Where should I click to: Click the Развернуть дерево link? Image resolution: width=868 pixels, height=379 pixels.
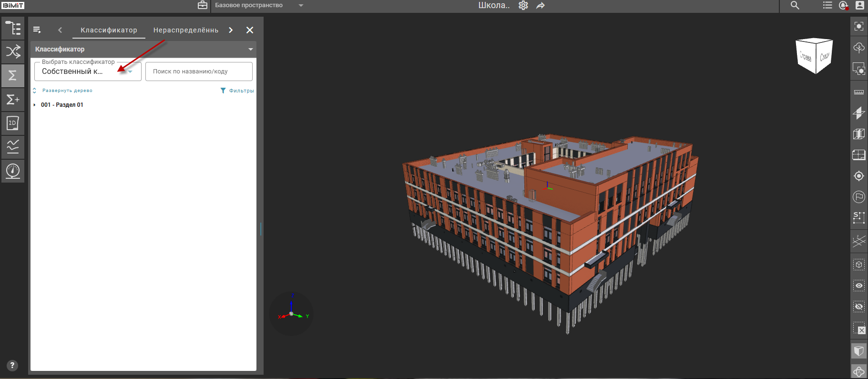(67, 91)
